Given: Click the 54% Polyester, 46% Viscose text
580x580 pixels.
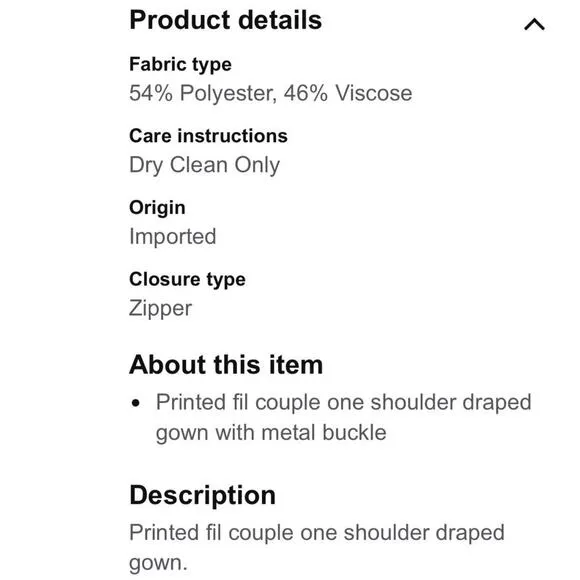Looking at the screenshot, I should [x=270, y=93].
